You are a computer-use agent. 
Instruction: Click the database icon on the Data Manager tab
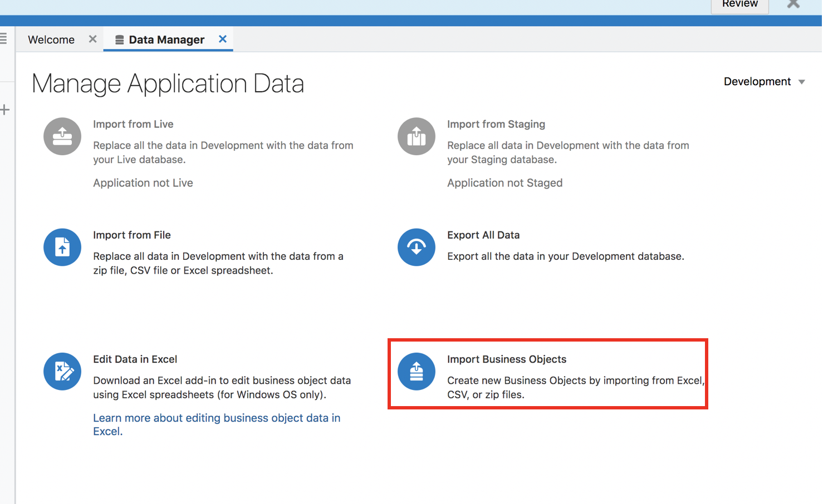click(x=119, y=40)
